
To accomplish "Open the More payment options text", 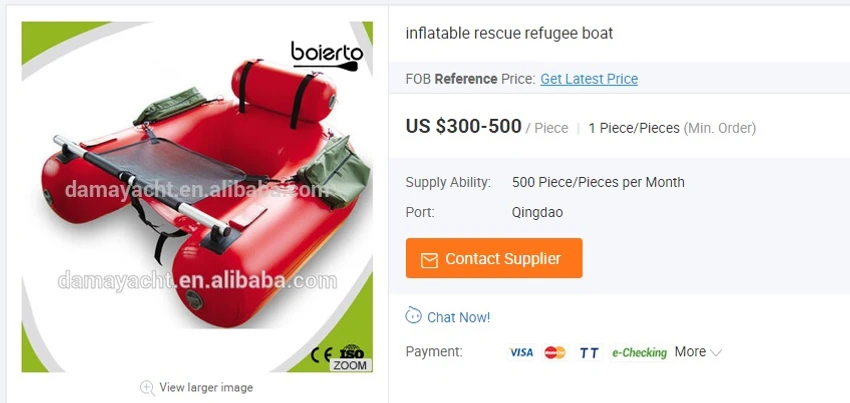I will coord(690,352).
